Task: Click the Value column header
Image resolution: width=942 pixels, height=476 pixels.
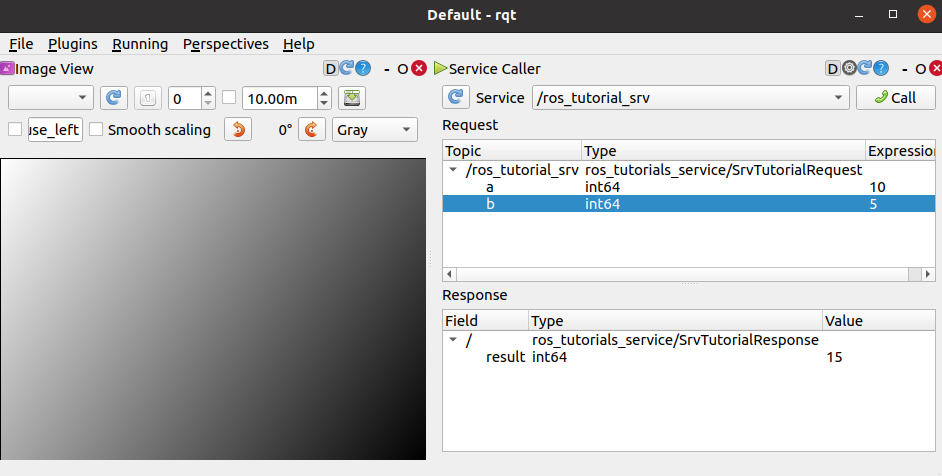Action: click(x=879, y=321)
